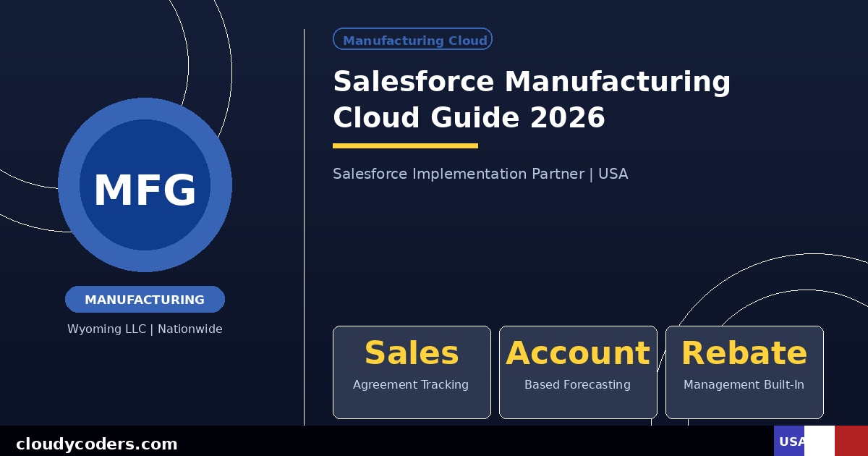Click the Rebate card icon panel
The height and width of the screenshot is (456, 868).
point(744,372)
